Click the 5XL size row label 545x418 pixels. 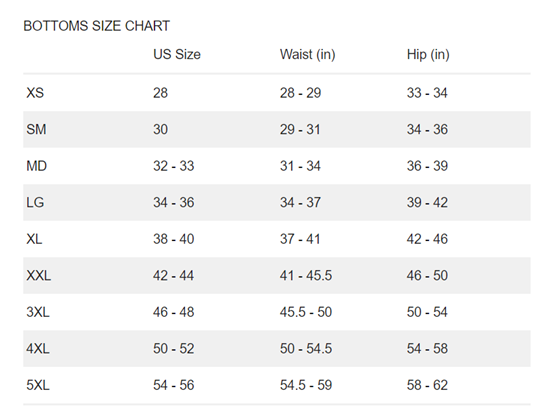pyautogui.click(x=38, y=385)
